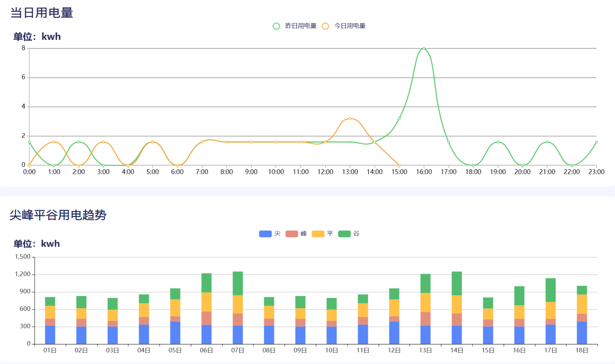
Task: Click the 当日用电量 chart title
Action: (x=42, y=13)
